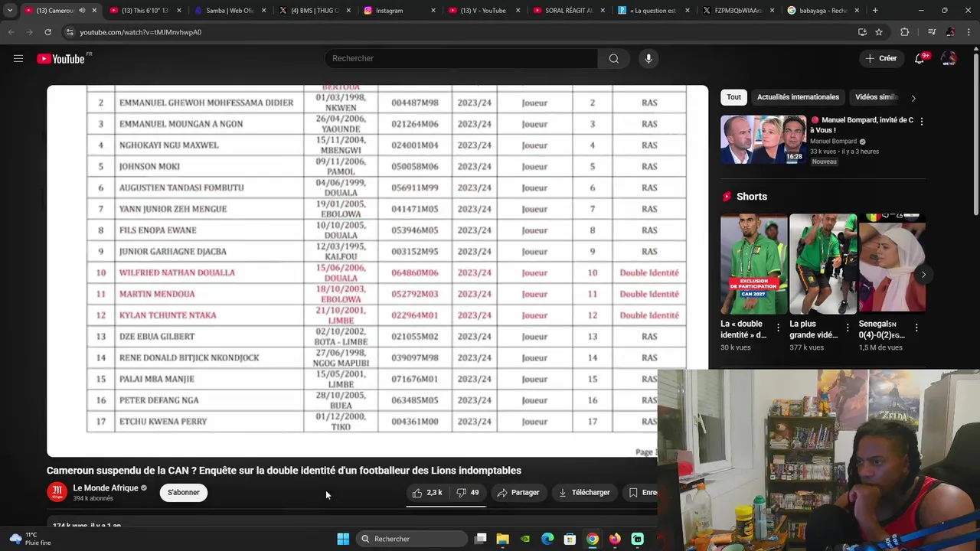Screen dimensions: 980x551
Task: Click YouTube search field Rechercher
Action: tap(461, 58)
